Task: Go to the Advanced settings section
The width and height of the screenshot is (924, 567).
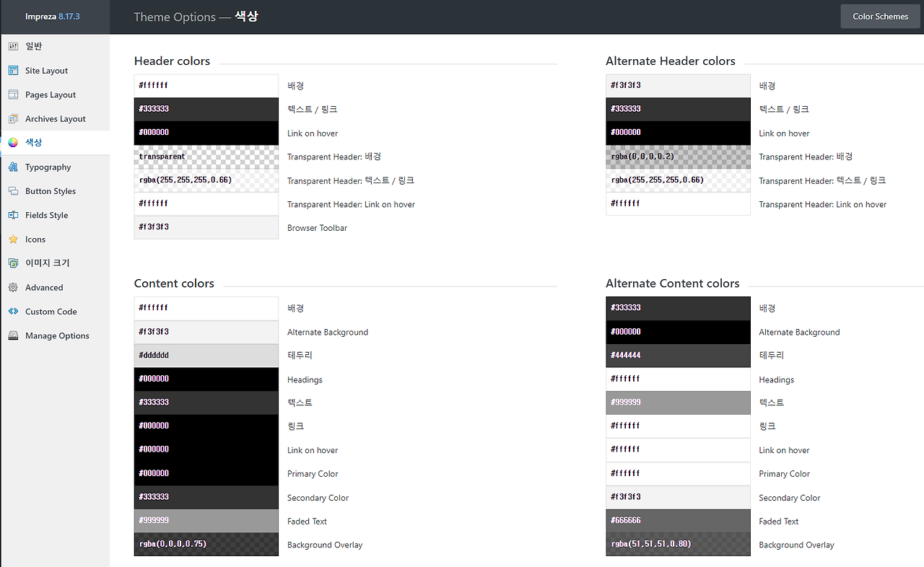Action: [x=55, y=287]
